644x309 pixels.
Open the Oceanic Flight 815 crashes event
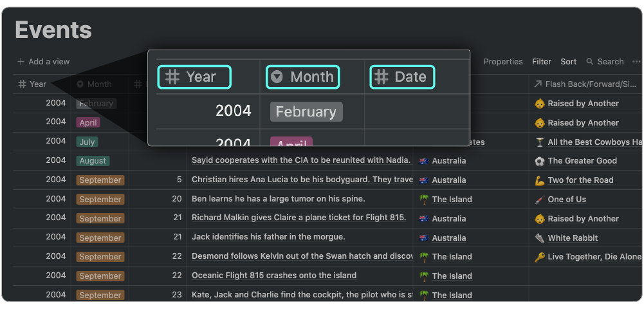click(274, 276)
